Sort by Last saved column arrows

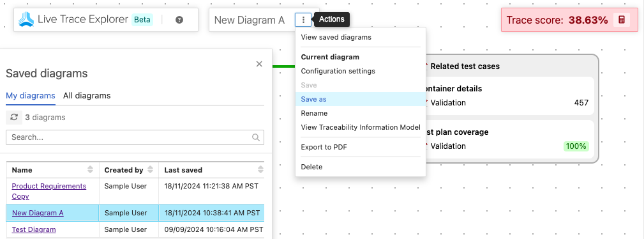[x=260, y=170]
